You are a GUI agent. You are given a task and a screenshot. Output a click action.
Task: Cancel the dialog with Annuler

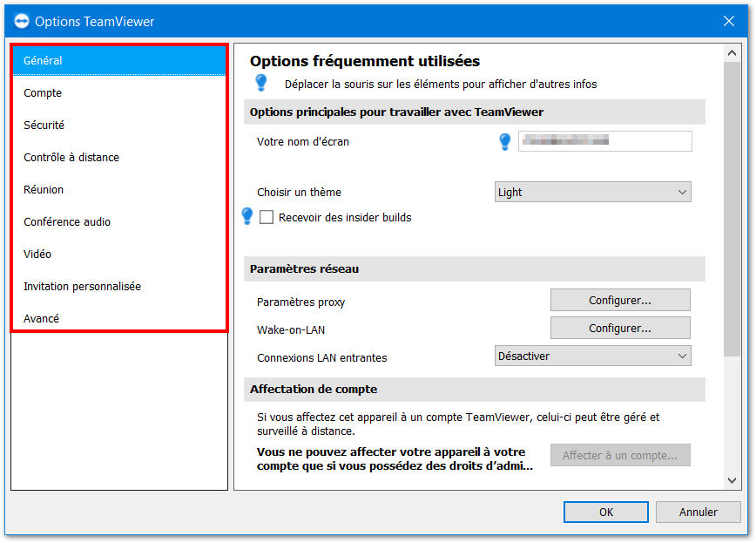[x=699, y=512]
